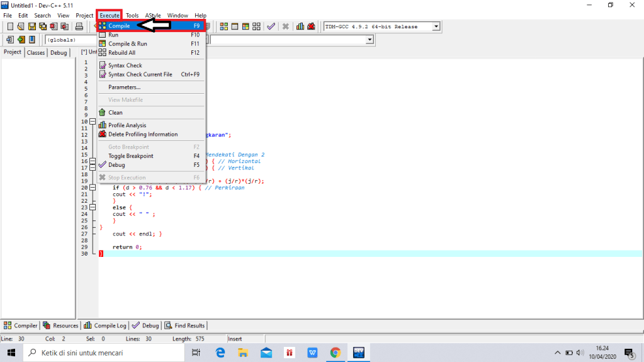
Task: Choose Compile & Run menu entry
Action: (x=128, y=44)
